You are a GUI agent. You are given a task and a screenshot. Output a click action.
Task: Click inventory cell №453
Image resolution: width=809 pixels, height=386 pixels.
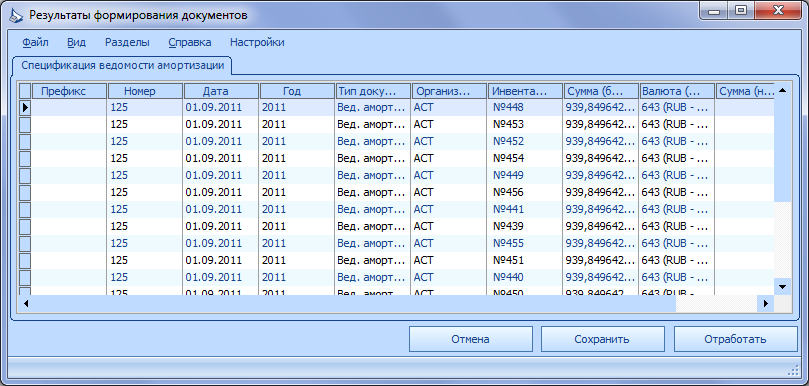[x=525, y=124]
